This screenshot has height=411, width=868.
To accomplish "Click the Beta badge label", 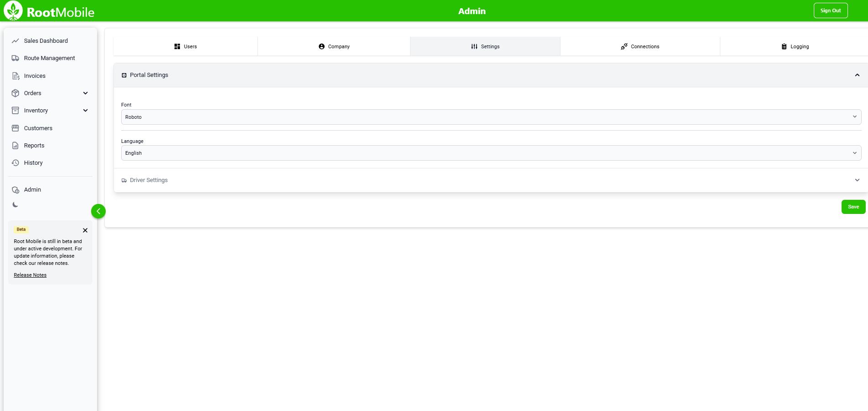I will click(21, 229).
